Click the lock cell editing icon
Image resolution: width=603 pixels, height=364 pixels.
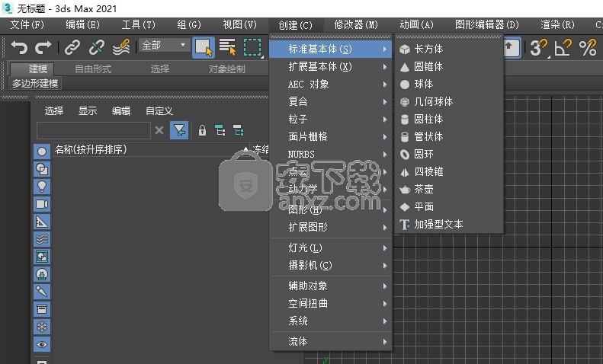click(x=202, y=131)
